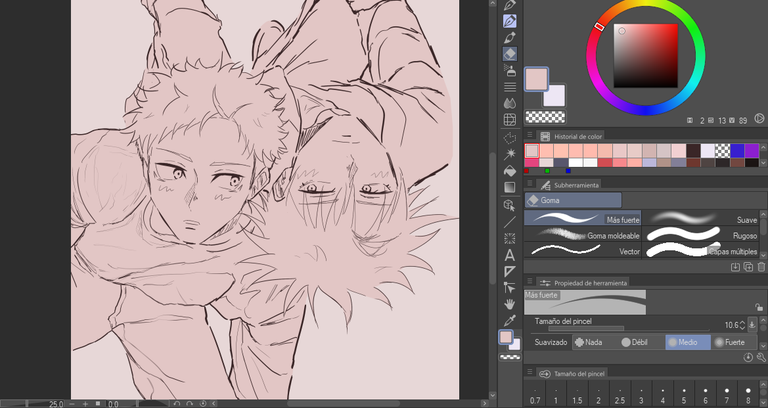
Task: Open brush size dynamics settings button
Action: click(752, 325)
